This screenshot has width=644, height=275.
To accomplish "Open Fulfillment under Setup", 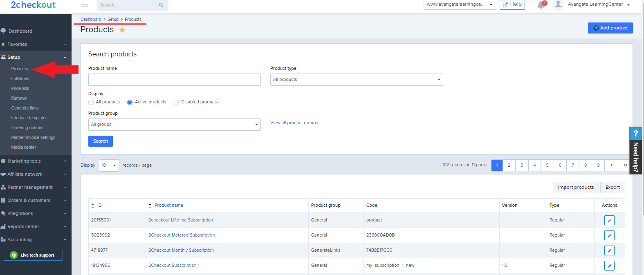I will 21,78.
